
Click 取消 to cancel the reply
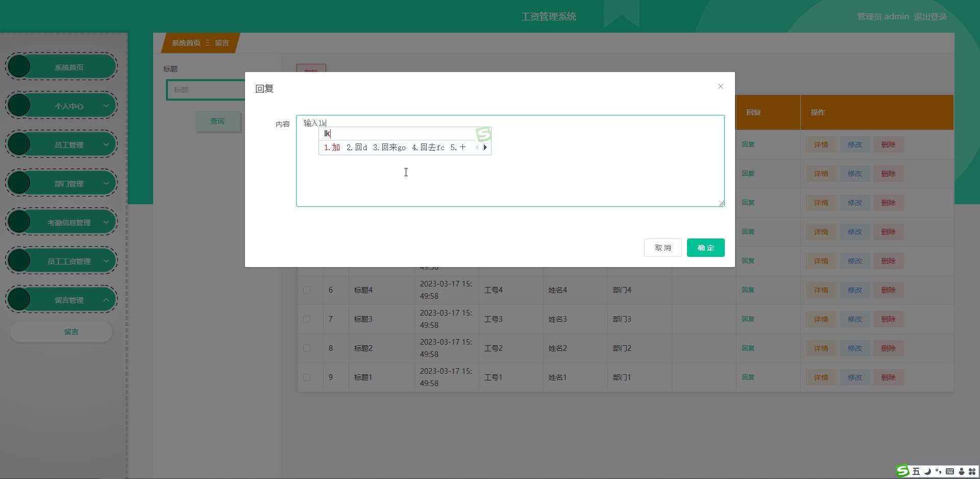point(663,248)
